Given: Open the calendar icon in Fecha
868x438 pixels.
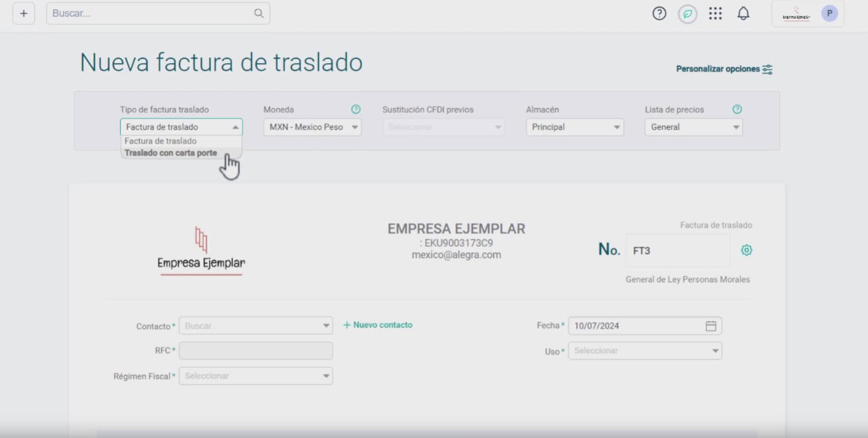Looking at the screenshot, I should 711,326.
